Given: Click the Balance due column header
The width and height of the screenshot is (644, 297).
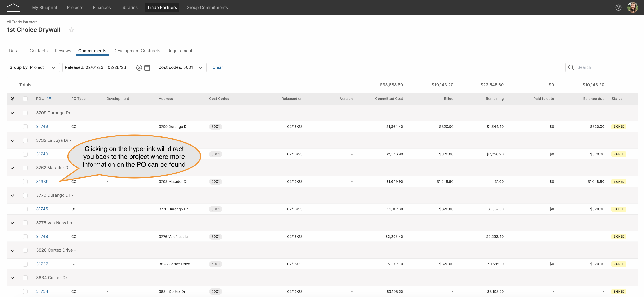Looking at the screenshot, I should [594, 99].
